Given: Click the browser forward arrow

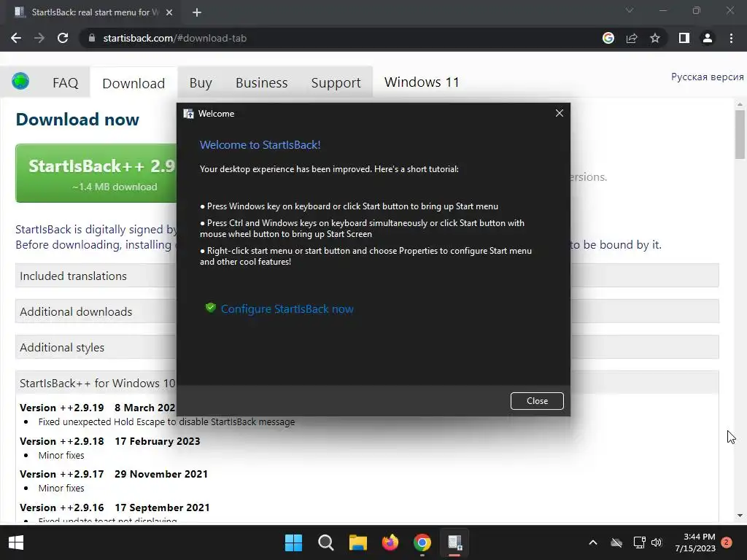Looking at the screenshot, I should click(x=39, y=38).
